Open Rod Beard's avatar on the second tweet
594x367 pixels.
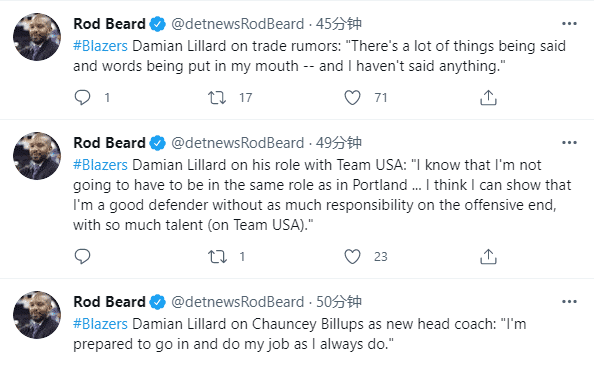[x=37, y=156]
